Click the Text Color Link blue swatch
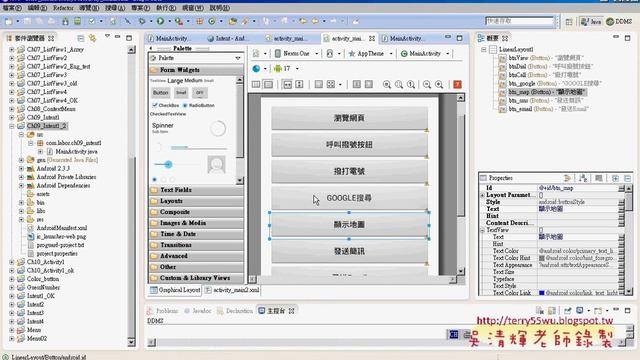640x360 pixels. point(542,293)
